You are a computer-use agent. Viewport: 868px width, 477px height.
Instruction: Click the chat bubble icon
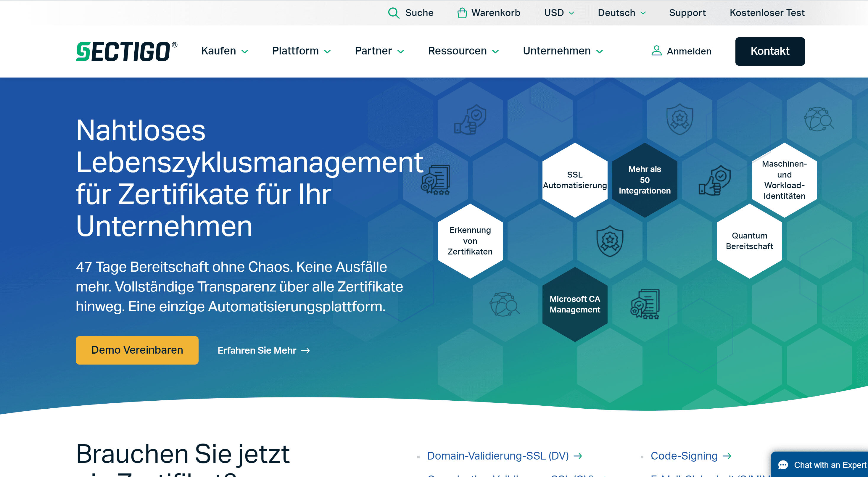click(x=783, y=465)
